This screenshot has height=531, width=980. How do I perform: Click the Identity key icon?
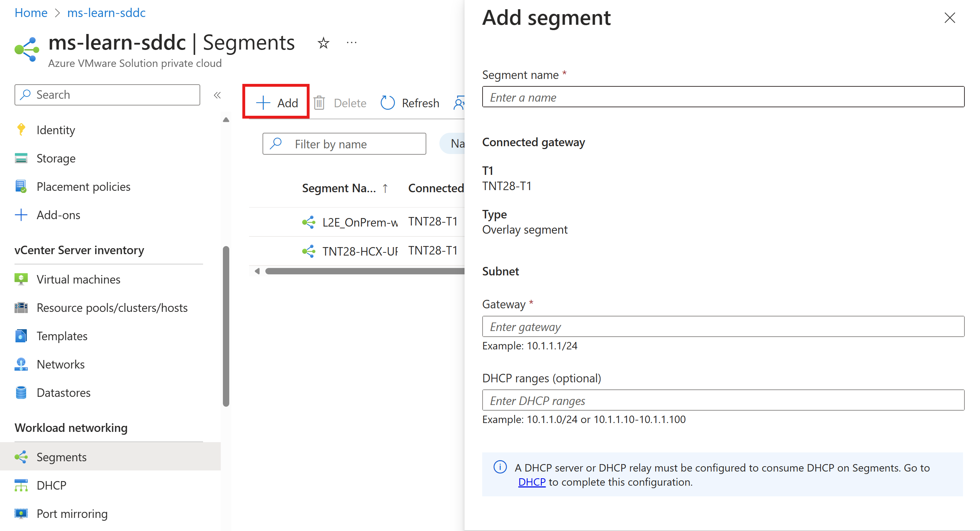tap(21, 130)
